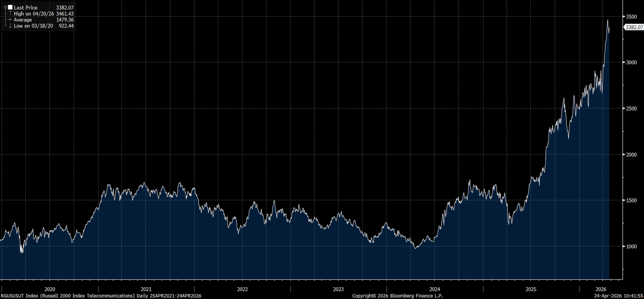The width and height of the screenshot is (644, 299).
Task: Click the legend value 1479.36
Action: [65, 20]
